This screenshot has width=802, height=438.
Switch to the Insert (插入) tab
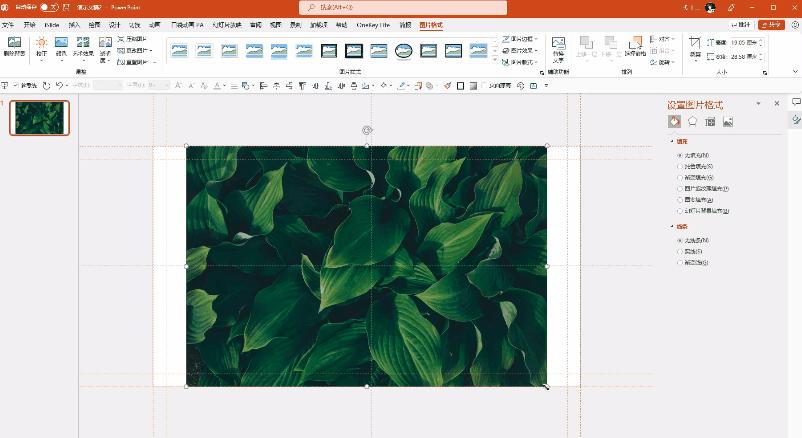tap(74, 25)
